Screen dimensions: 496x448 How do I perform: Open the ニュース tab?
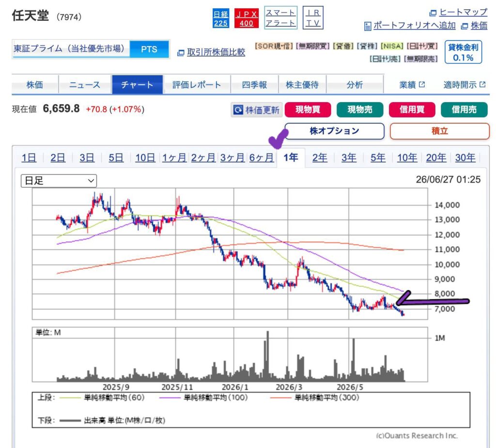click(85, 85)
